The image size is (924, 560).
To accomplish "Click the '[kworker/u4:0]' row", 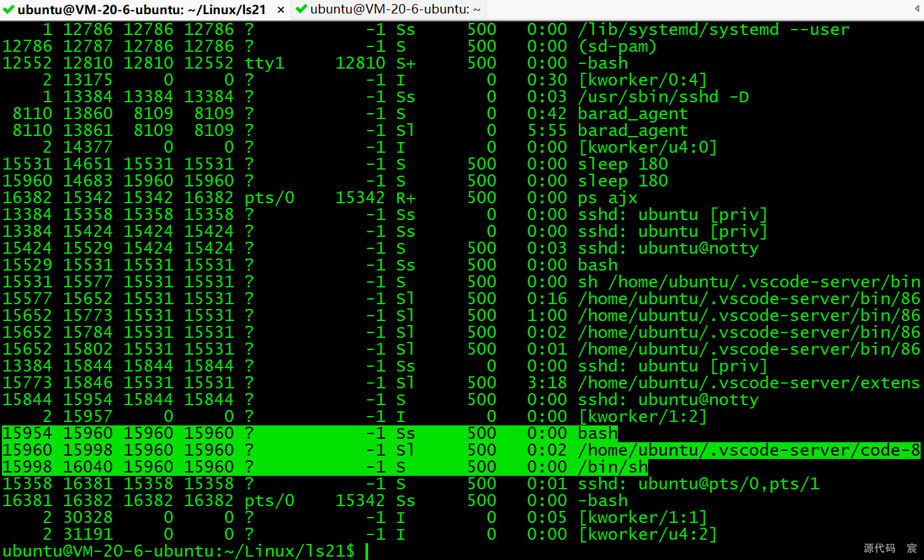I will (x=359, y=147).
